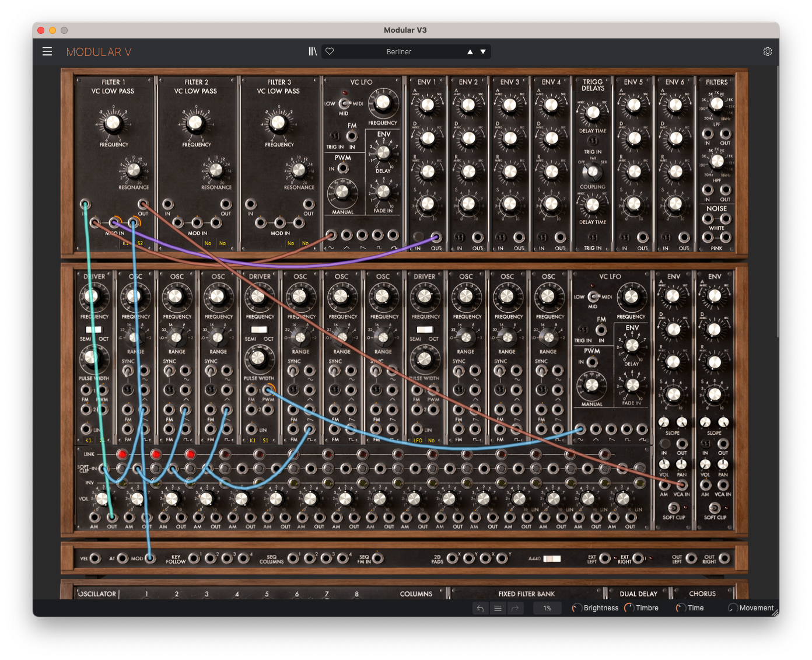Click the MOD jack in bottom strip
This screenshot has width=812, height=660.
pos(150,558)
